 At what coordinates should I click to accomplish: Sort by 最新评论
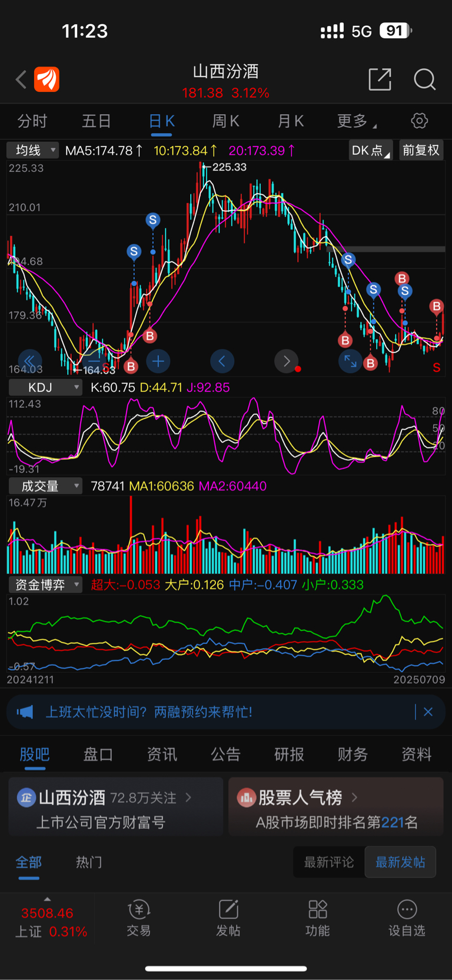pyautogui.click(x=329, y=862)
